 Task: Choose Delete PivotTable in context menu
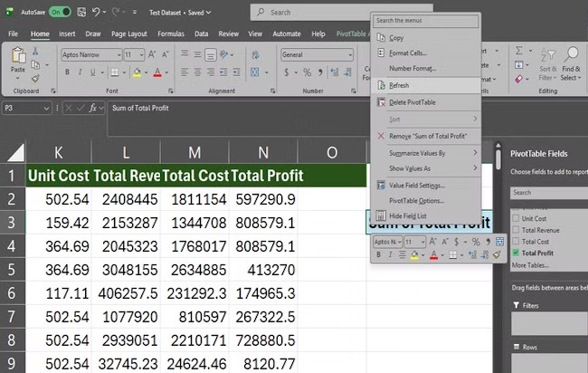[x=428, y=102]
